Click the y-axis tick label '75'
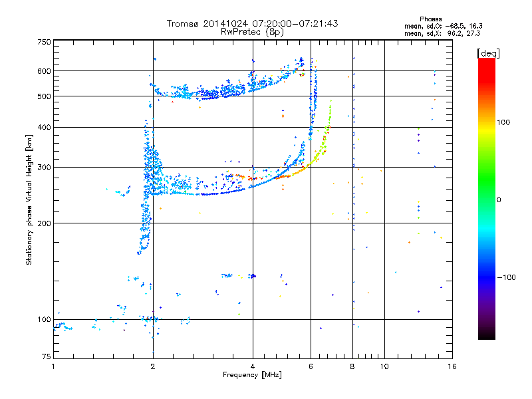The image size is (532, 399). (47, 356)
